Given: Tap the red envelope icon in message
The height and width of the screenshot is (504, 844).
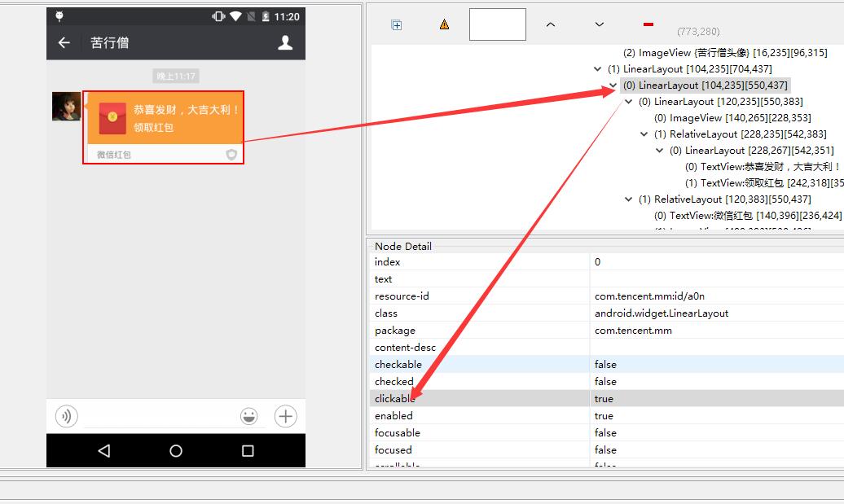Looking at the screenshot, I should (x=112, y=118).
